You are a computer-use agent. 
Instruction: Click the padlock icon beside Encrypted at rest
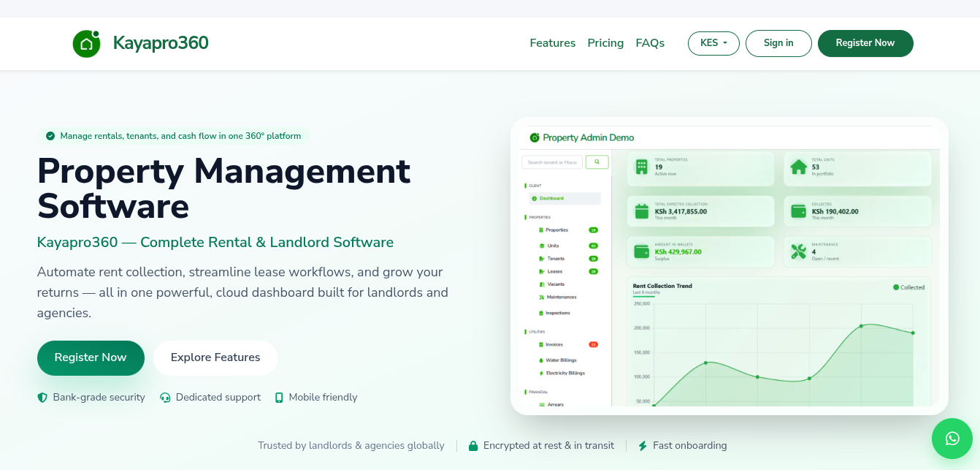pos(473,446)
